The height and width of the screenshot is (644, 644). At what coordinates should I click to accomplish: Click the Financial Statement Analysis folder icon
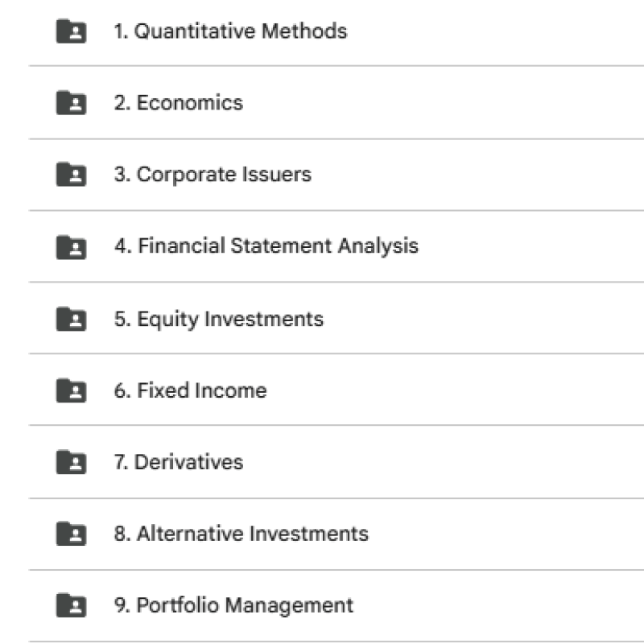tap(71, 246)
